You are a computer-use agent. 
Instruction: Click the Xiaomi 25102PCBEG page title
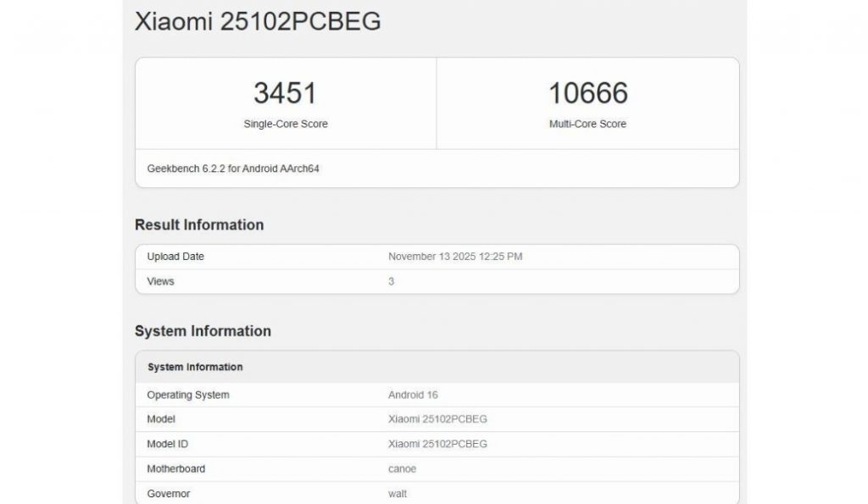[x=256, y=22]
